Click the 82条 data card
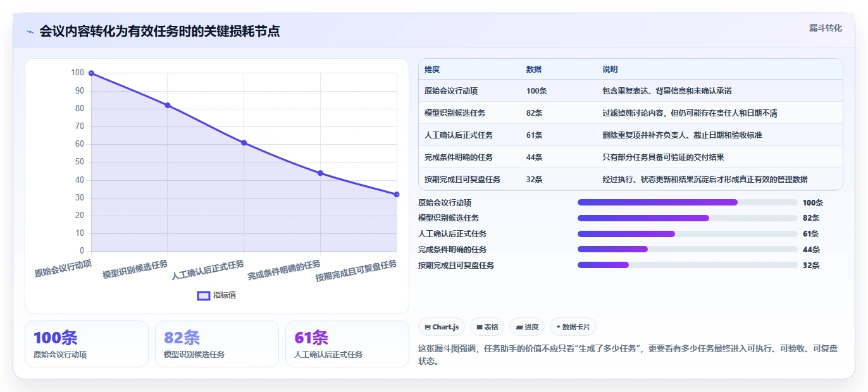This screenshot has width=868, height=392. tap(217, 344)
